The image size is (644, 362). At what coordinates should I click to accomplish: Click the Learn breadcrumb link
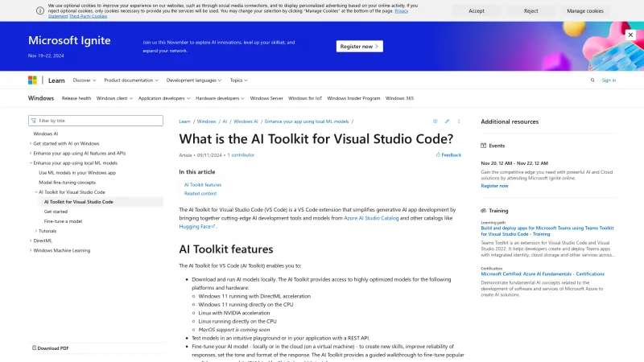184,121
